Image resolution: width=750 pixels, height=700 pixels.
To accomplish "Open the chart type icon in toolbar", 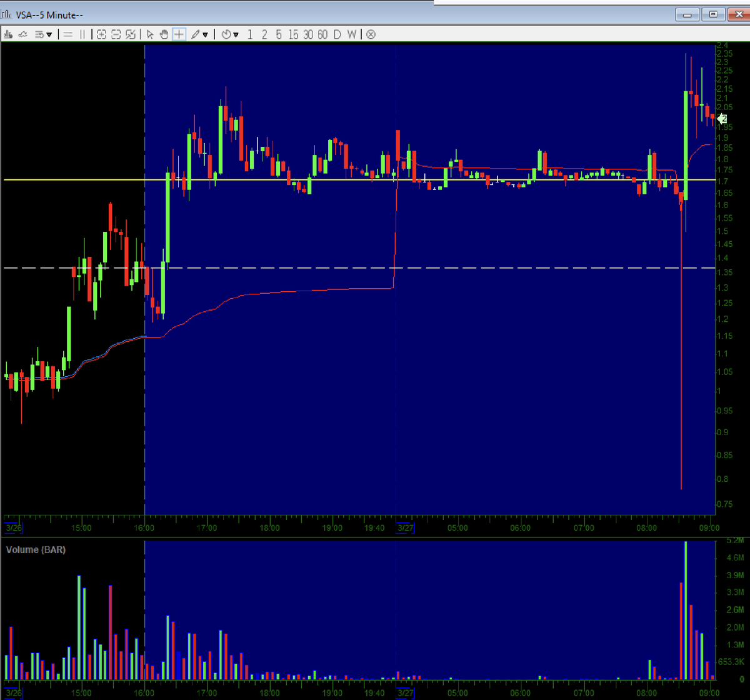I will click(8, 34).
